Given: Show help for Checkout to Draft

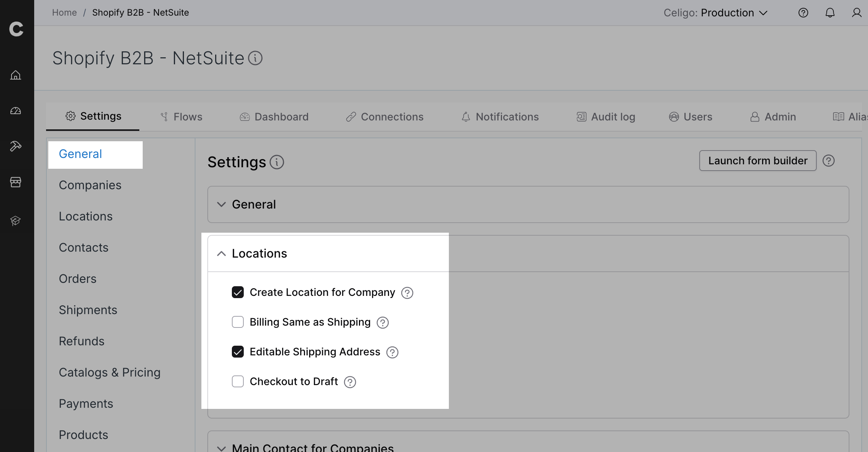Looking at the screenshot, I should (x=350, y=382).
